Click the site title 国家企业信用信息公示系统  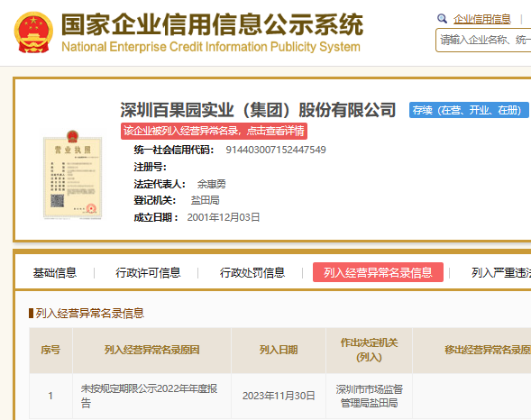(212, 24)
